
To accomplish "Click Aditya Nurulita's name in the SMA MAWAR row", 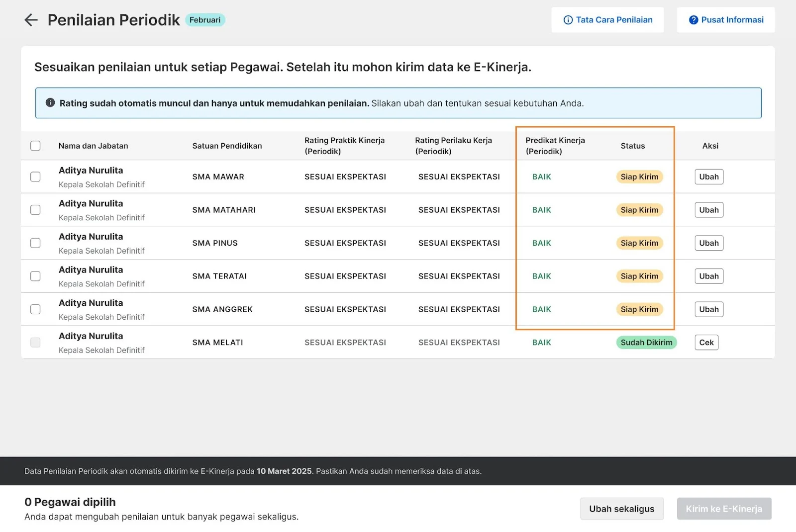I will [91, 170].
